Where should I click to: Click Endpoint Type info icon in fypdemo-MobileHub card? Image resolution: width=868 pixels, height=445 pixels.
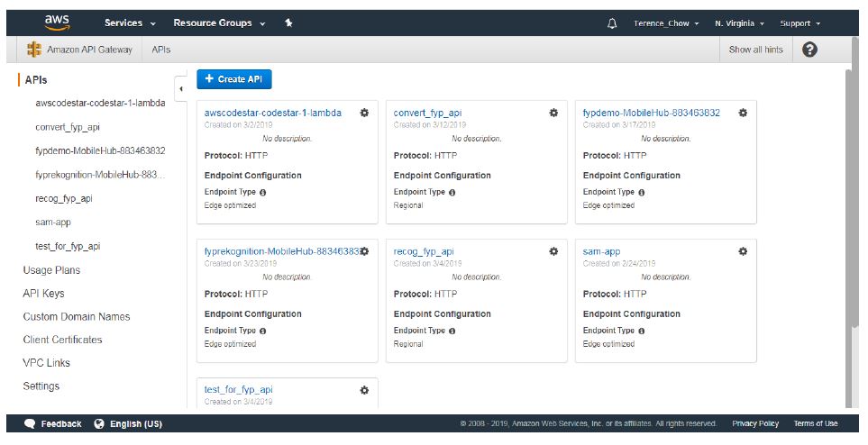tap(641, 193)
